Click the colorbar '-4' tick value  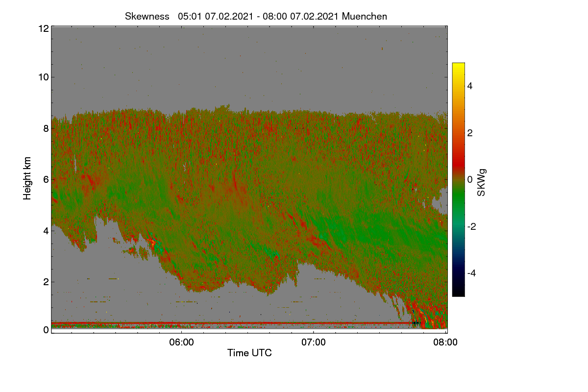tap(472, 273)
